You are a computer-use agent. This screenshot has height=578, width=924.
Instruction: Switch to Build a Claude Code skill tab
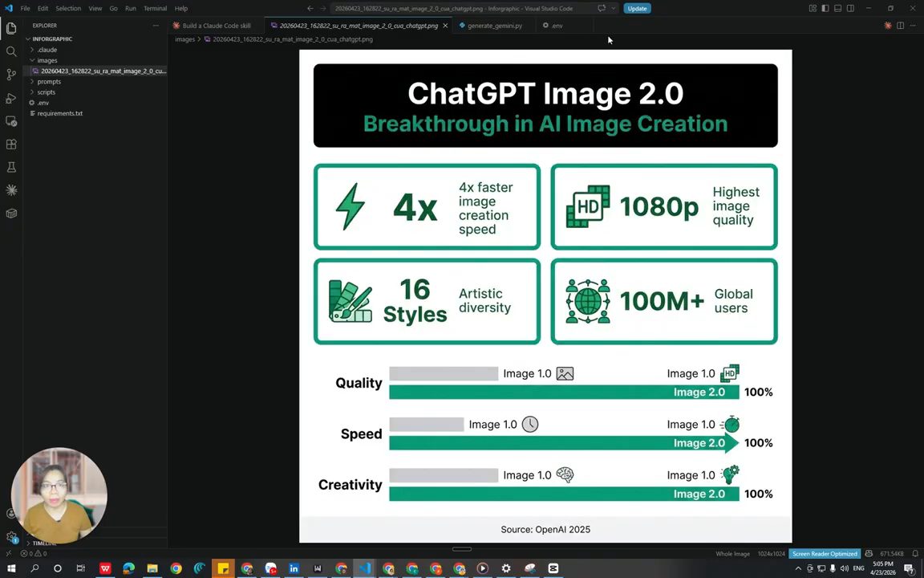tap(216, 26)
